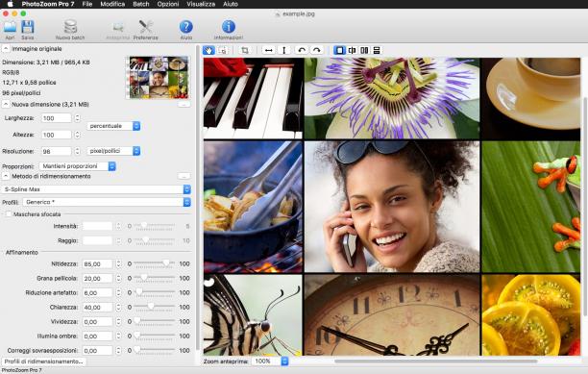Switch to stacked preview view
The width and height of the screenshot is (588, 374).
click(377, 50)
